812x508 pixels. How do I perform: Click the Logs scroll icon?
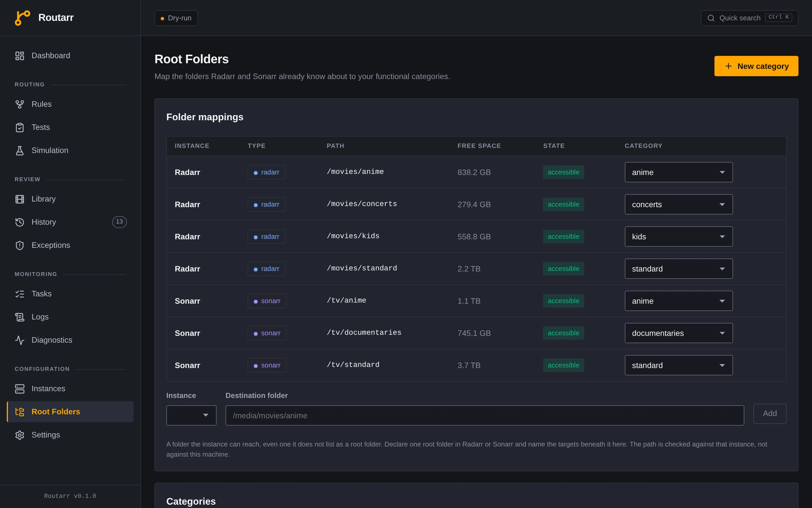click(x=20, y=317)
